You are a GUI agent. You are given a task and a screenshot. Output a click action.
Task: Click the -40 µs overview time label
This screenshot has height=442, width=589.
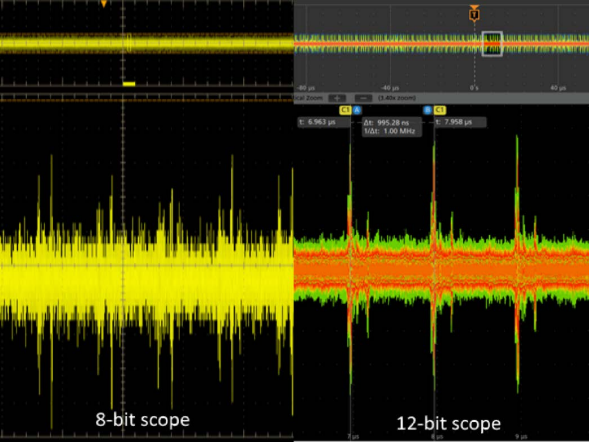point(390,88)
